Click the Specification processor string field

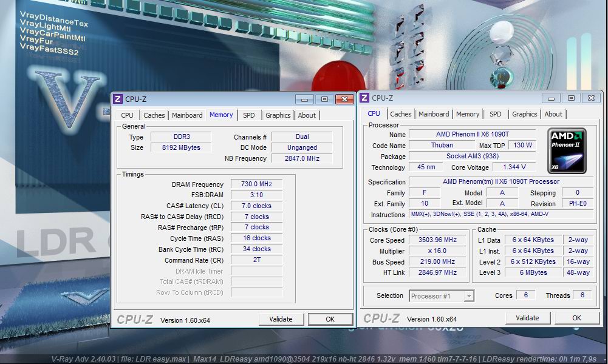pyautogui.click(x=501, y=181)
